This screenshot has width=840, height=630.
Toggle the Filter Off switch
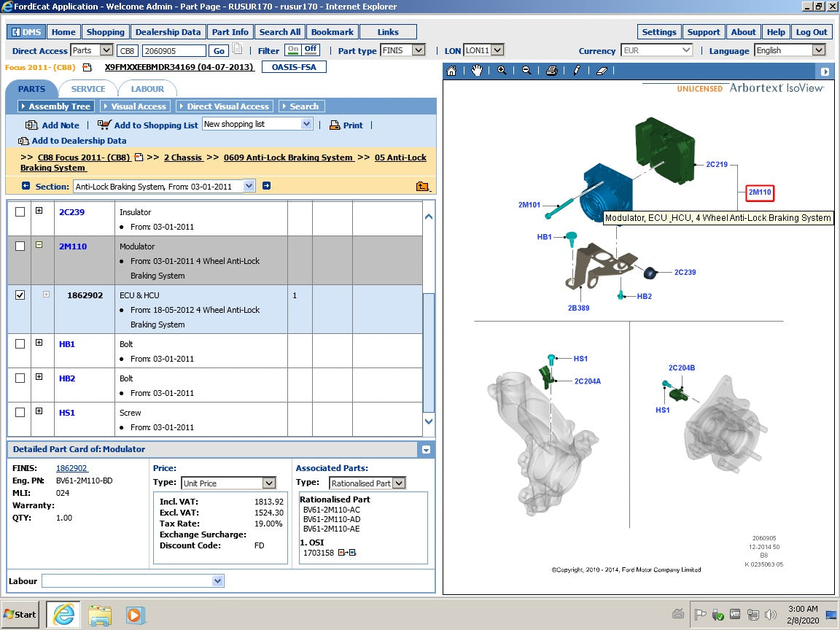311,50
